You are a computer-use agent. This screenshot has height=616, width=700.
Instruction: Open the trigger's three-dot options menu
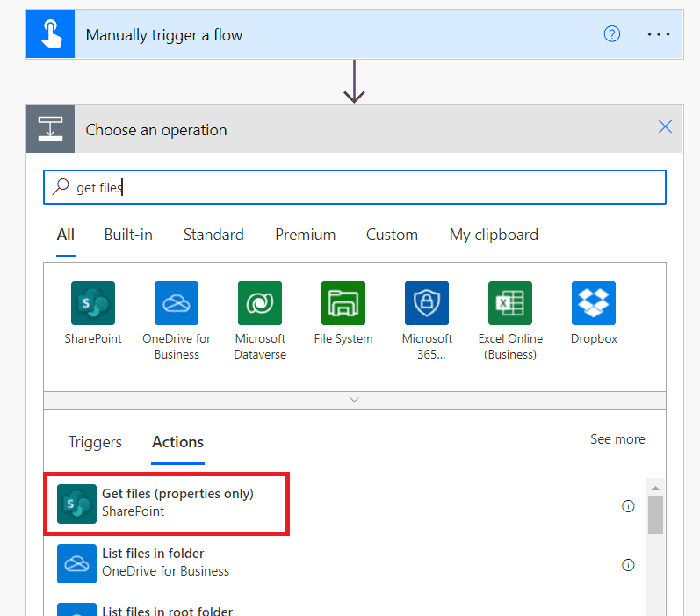pos(659,34)
